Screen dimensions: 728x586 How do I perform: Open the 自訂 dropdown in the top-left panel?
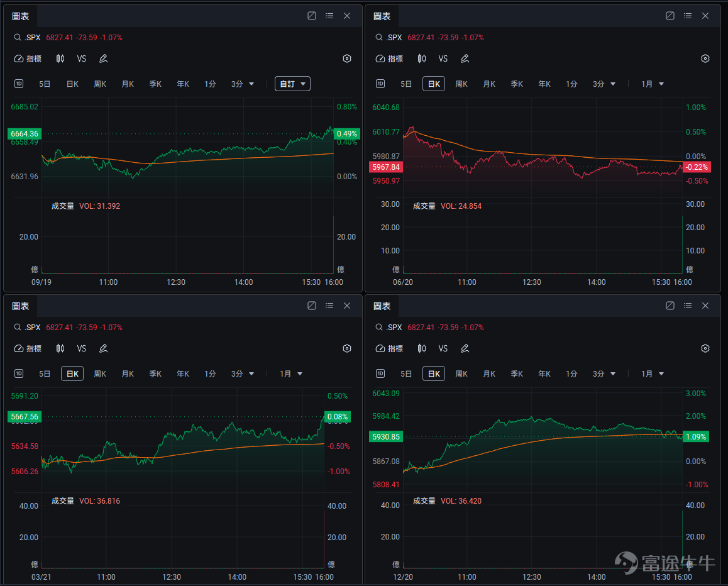tap(292, 84)
